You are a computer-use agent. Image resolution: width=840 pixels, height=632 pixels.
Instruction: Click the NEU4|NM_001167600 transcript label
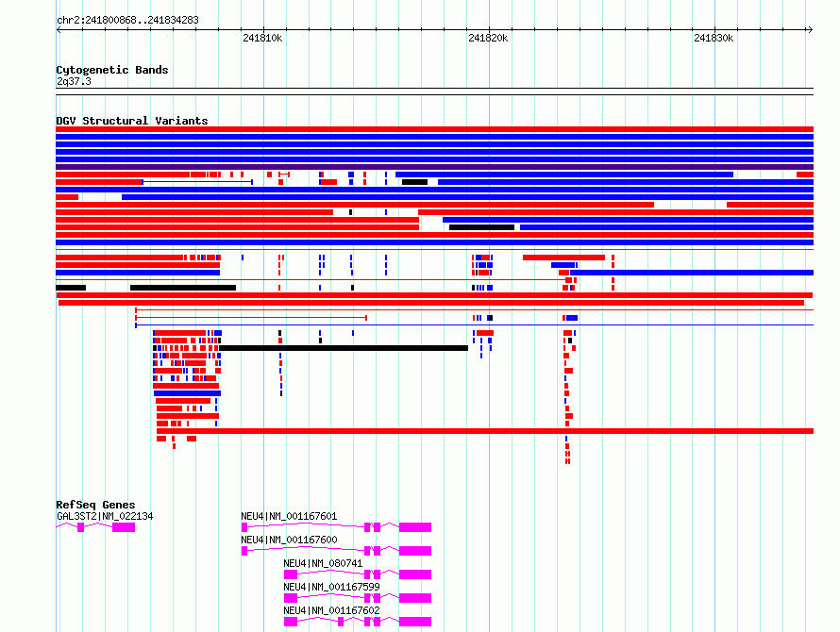(289, 540)
